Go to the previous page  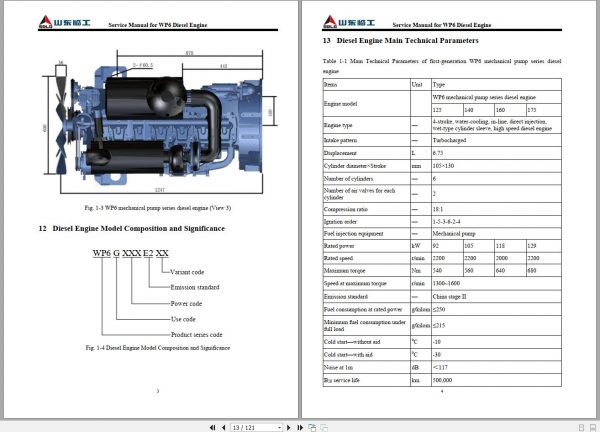[223, 427]
